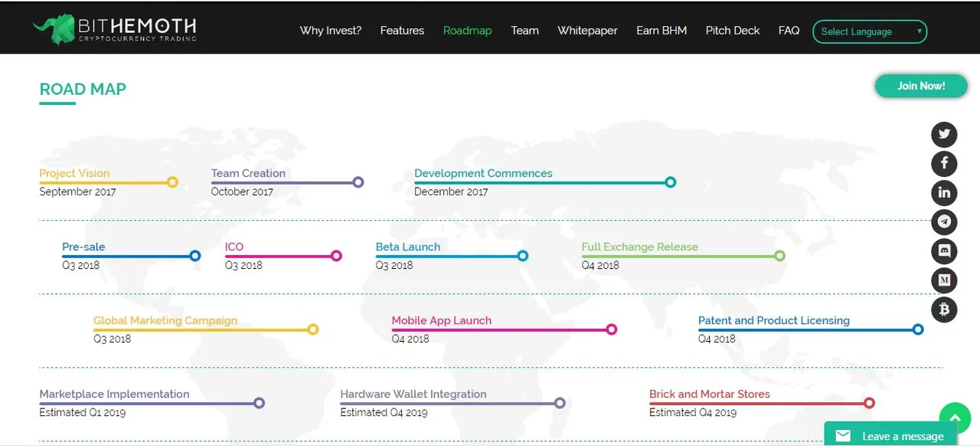Image resolution: width=980 pixels, height=446 pixels.
Task: Click the Global Marketing Campaign marker
Action: [312, 330]
